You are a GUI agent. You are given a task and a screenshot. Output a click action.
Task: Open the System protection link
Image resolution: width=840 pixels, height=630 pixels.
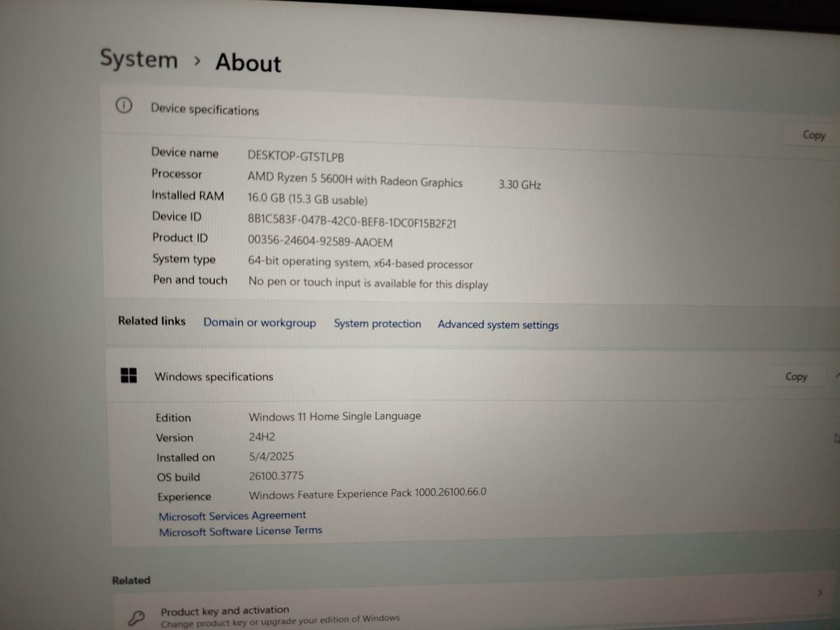pyautogui.click(x=377, y=324)
